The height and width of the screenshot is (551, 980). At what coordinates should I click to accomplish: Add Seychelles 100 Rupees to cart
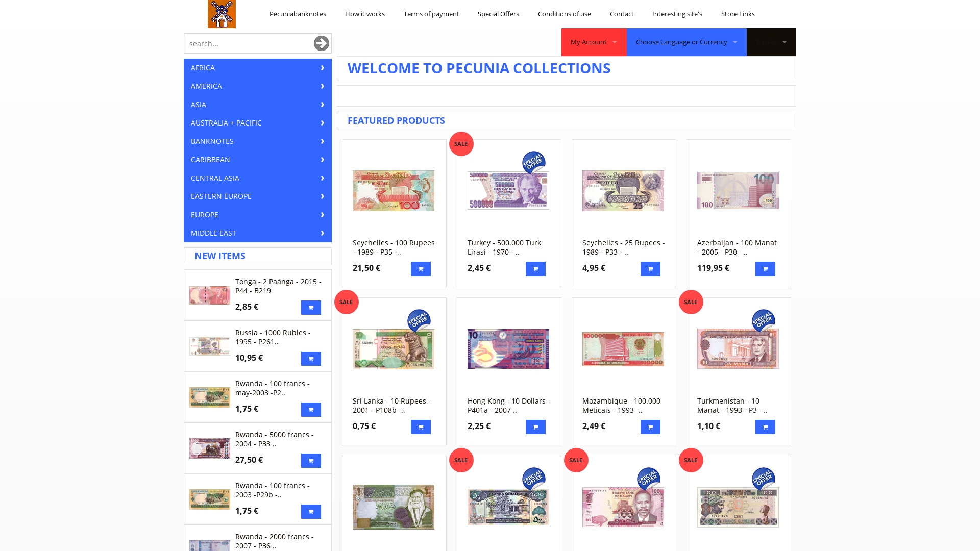coord(421,269)
